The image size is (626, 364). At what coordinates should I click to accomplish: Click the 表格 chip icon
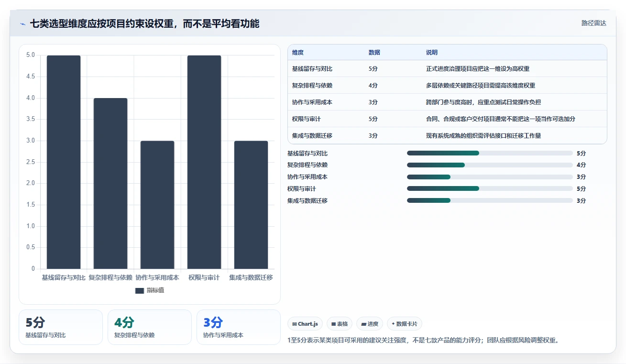pyautogui.click(x=333, y=324)
